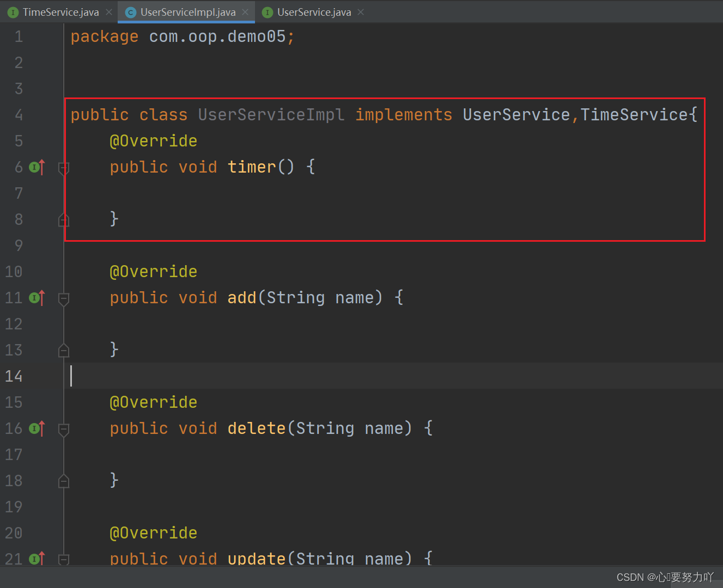Close the UserService.java tab
723x588 pixels.
pos(361,12)
